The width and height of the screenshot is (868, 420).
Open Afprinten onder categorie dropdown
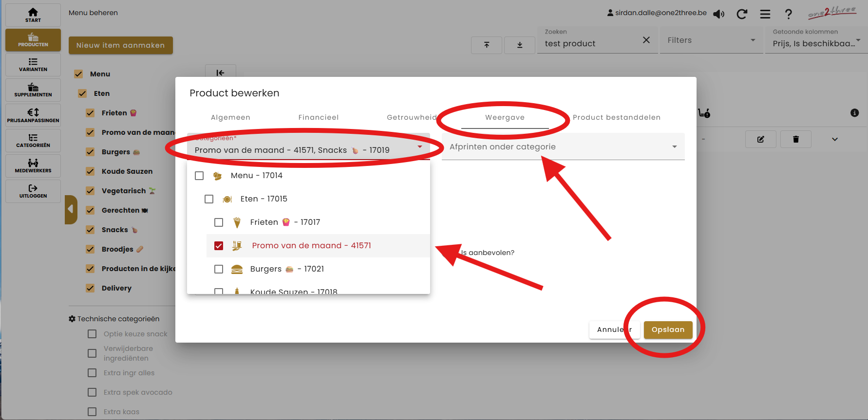pyautogui.click(x=563, y=147)
